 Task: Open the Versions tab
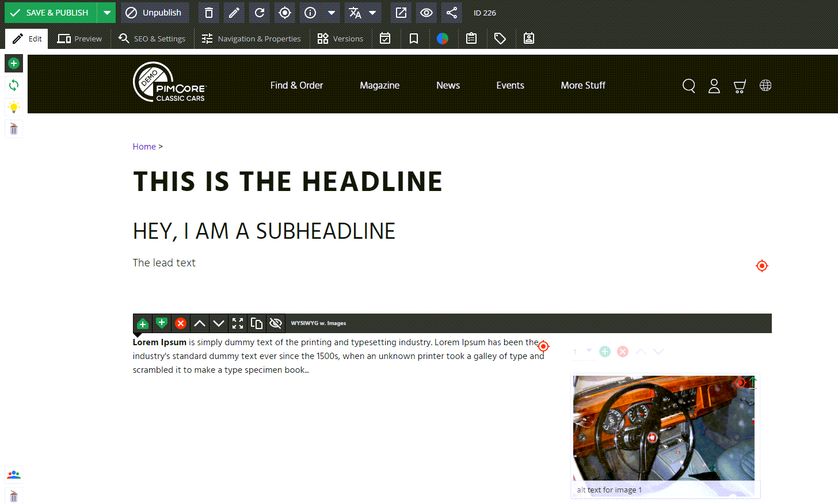(x=340, y=39)
